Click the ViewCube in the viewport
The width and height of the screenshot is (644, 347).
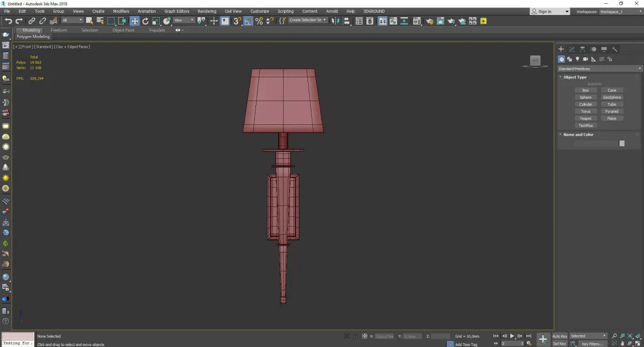(x=535, y=61)
